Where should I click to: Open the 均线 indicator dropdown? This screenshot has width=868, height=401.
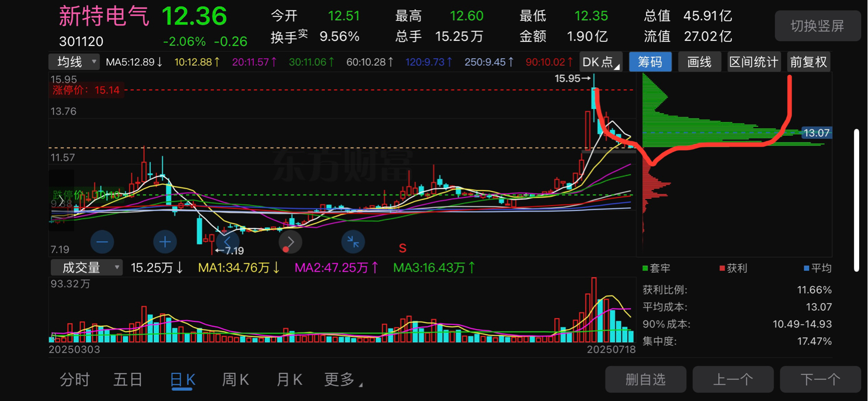[74, 62]
